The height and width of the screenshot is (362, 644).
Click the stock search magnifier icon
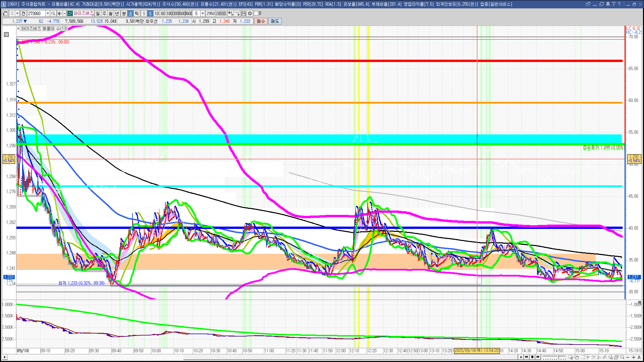coord(54,13)
